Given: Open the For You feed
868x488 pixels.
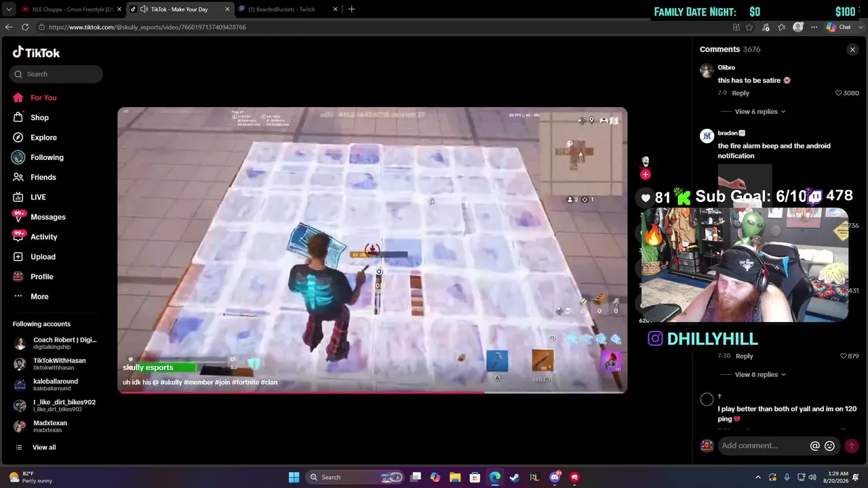Looking at the screenshot, I should point(43,98).
